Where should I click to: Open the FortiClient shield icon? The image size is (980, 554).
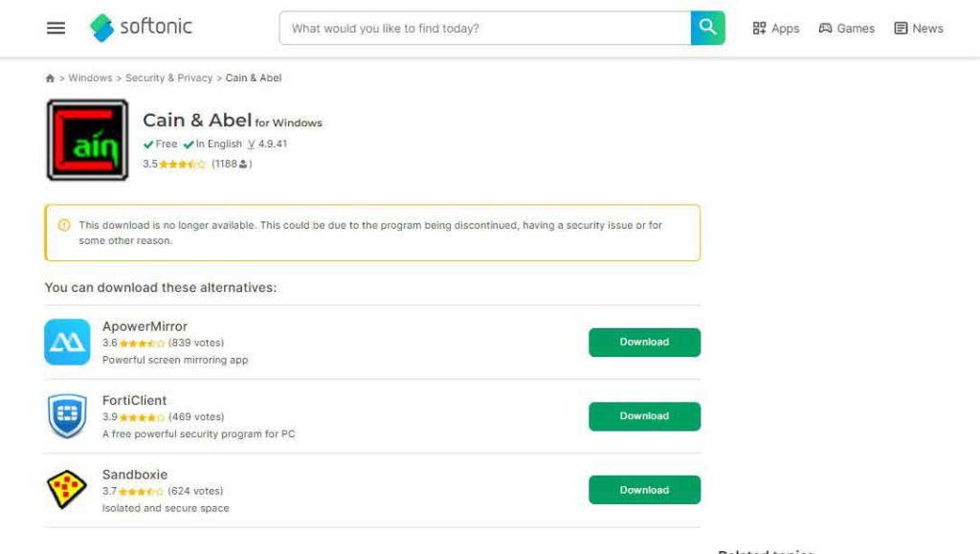pyautogui.click(x=67, y=416)
